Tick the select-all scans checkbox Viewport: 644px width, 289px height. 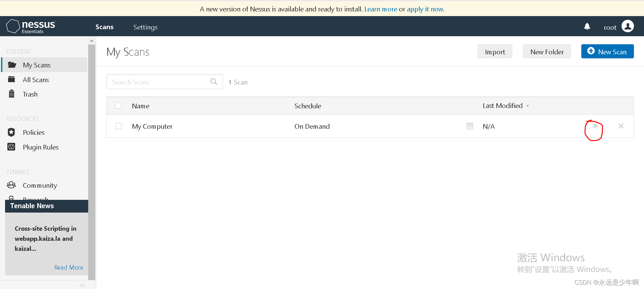[x=118, y=106]
